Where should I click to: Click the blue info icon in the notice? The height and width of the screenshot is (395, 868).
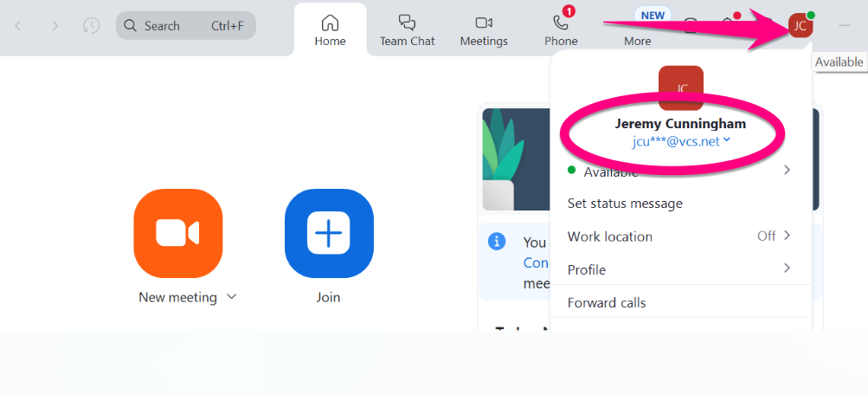497,242
